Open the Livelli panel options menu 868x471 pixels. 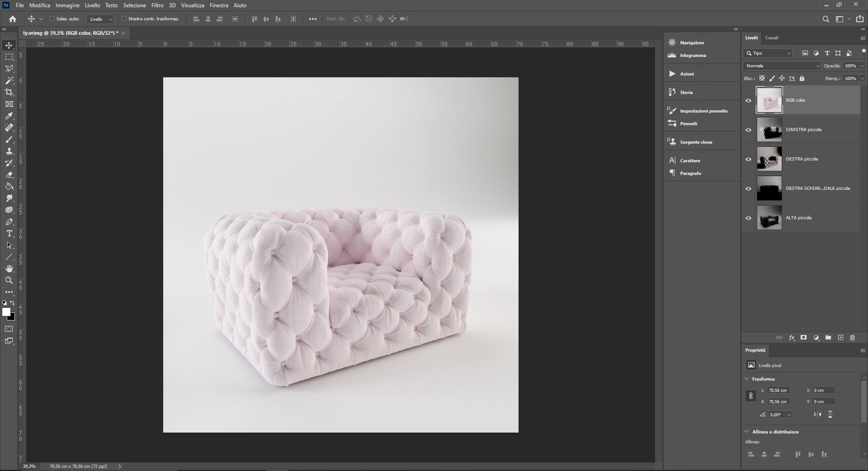pyautogui.click(x=863, y=38)
